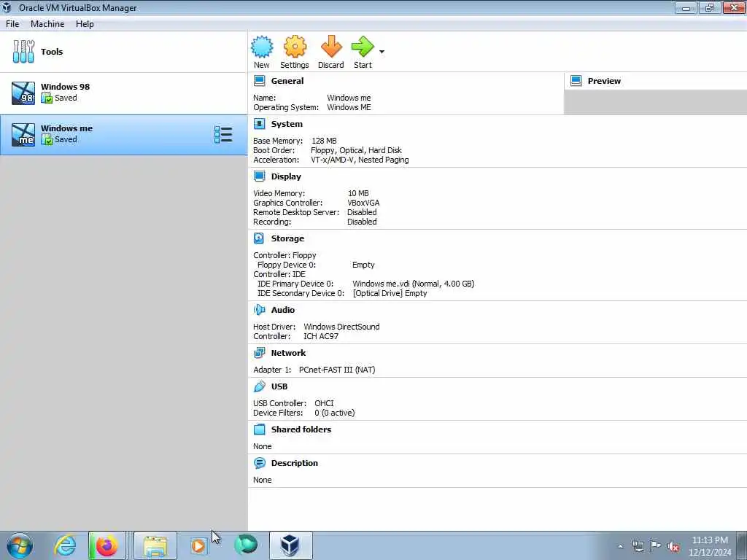
Task: Click the Network section adapter icon
Action: point(259,353)
